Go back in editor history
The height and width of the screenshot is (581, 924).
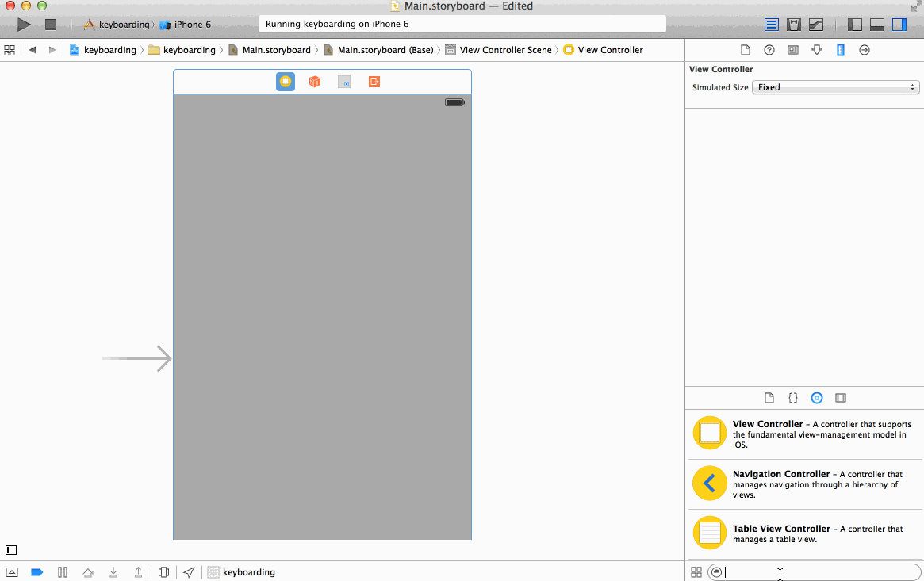(33, 50)
